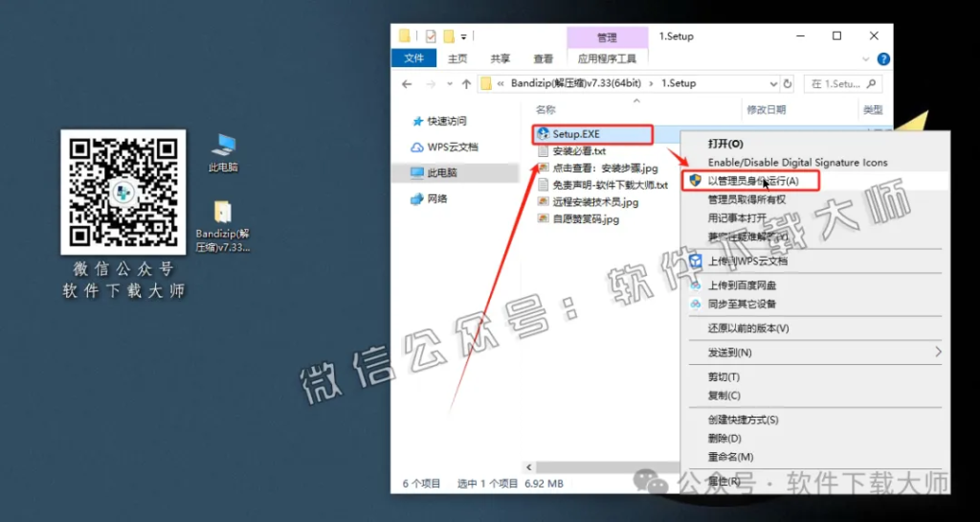Click the folder icon in address bar

(x=486, y=83)
